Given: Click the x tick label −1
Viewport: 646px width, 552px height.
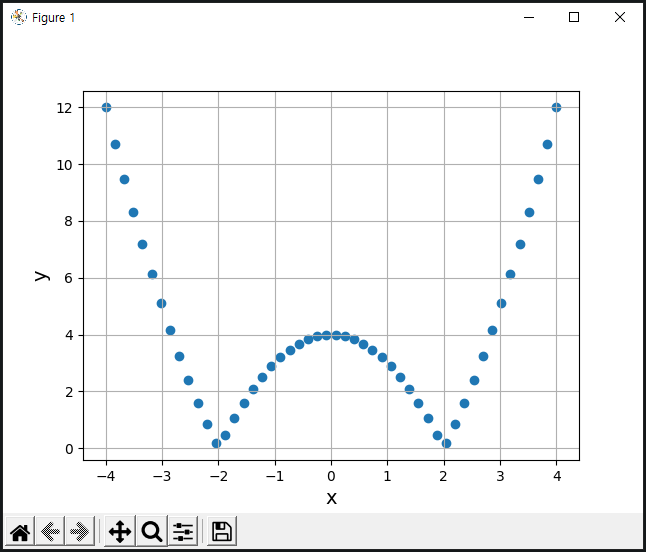Looking at the screenshot, I should click(275, 476).
